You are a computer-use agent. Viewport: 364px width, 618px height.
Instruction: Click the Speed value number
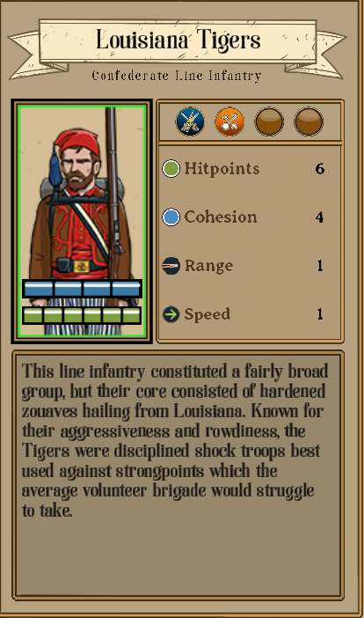pyautogui.click(x=319, y=314)
